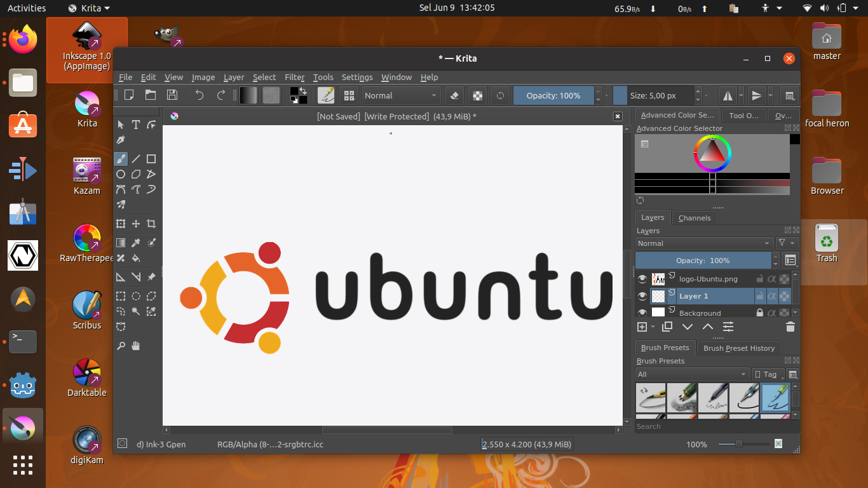Activate the Zoom tool
868x488 pixels.
[121, 346]
